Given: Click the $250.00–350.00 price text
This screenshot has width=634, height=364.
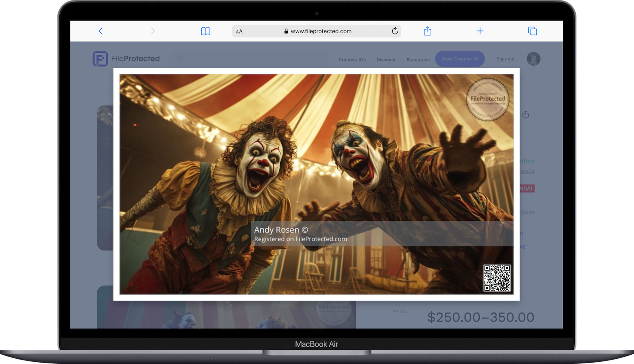Looking at the screenshot, I should pyautogui.click(x=481, y=317).
